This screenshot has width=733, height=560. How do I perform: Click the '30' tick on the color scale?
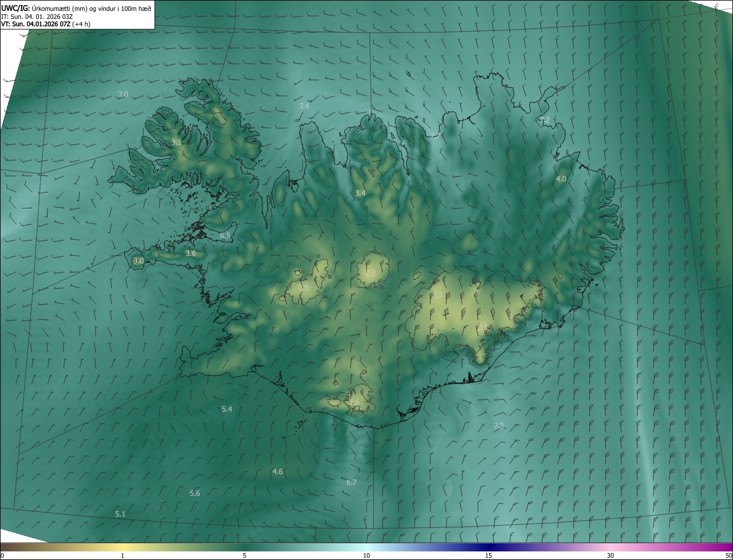(x=610, y=555)
